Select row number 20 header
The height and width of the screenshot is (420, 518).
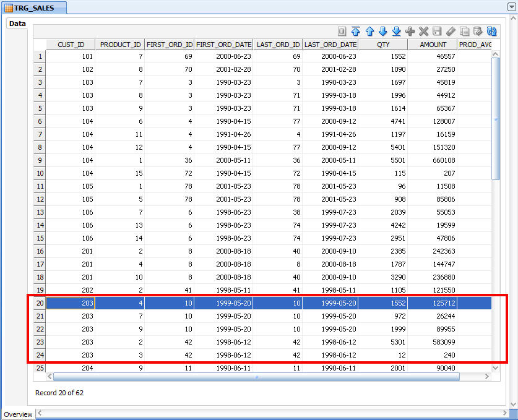coord(40,302)
